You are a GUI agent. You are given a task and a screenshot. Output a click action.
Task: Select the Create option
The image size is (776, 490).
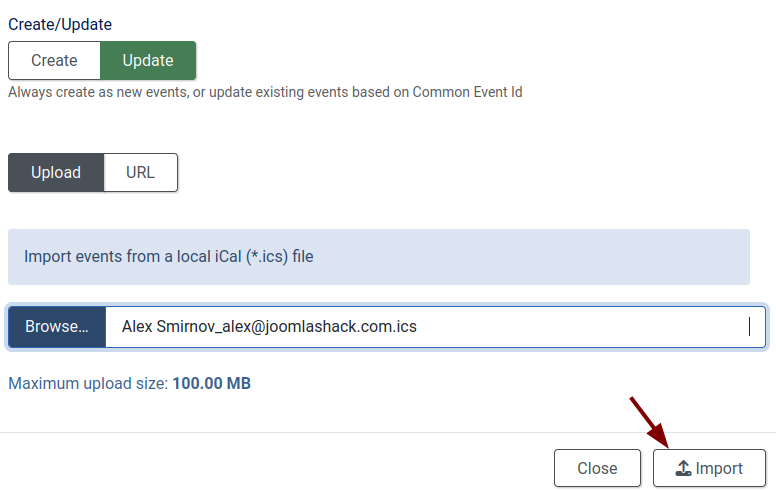(x=54, y=60)
